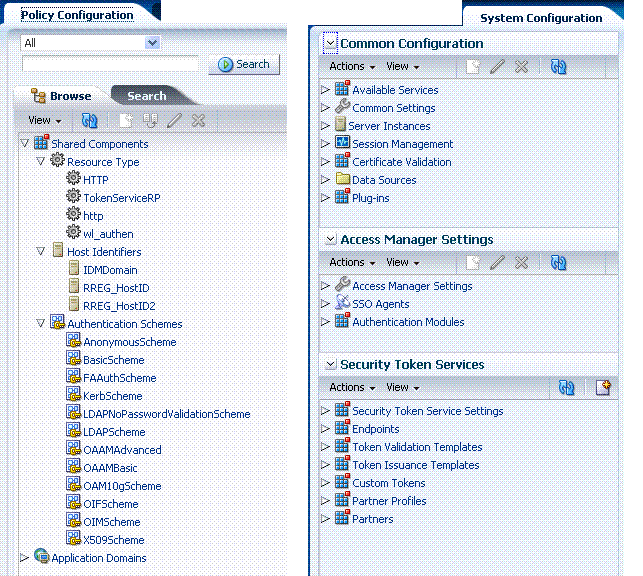Click the refresh icon in Browse toolbar
The height and width of the screenshot is (576, 643).
click(89, 120)
